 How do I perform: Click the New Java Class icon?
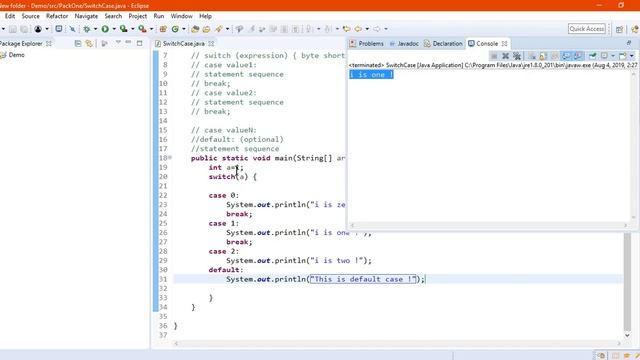pos(175,29)
